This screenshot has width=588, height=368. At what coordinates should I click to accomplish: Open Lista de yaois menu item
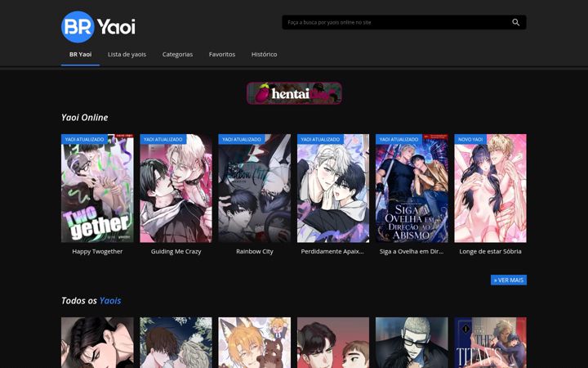pos(127,55)
